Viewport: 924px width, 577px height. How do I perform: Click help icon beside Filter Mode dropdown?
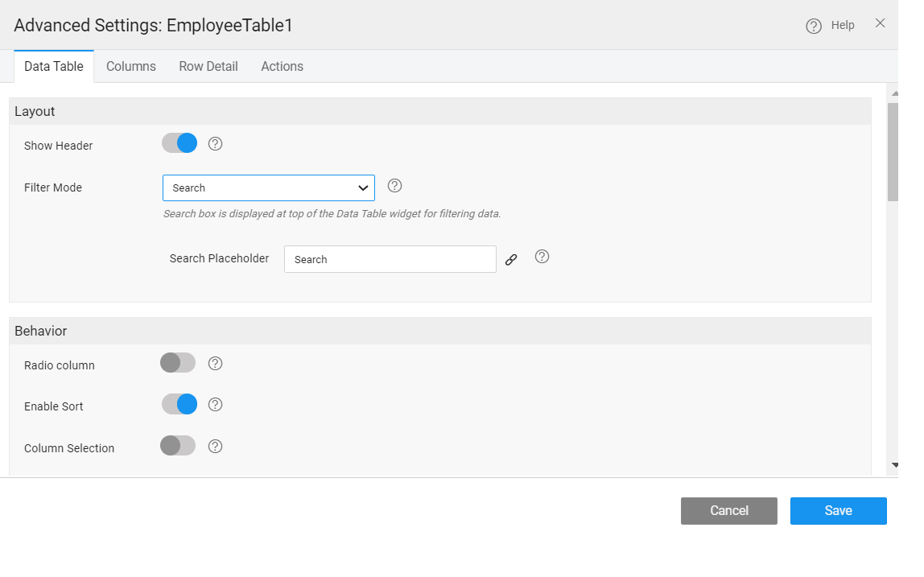(394, 186)
